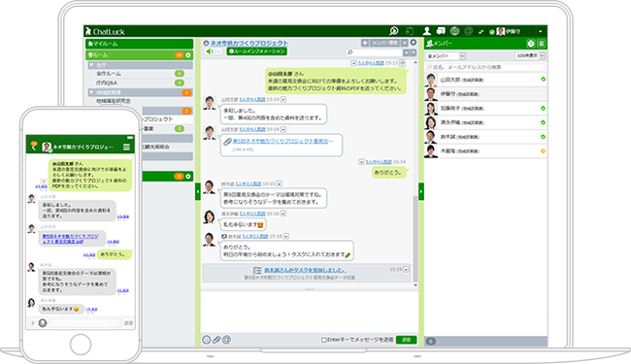Open the grid view icon in members panel
This screenshot has width=631, height=364.
pos(542,44)
